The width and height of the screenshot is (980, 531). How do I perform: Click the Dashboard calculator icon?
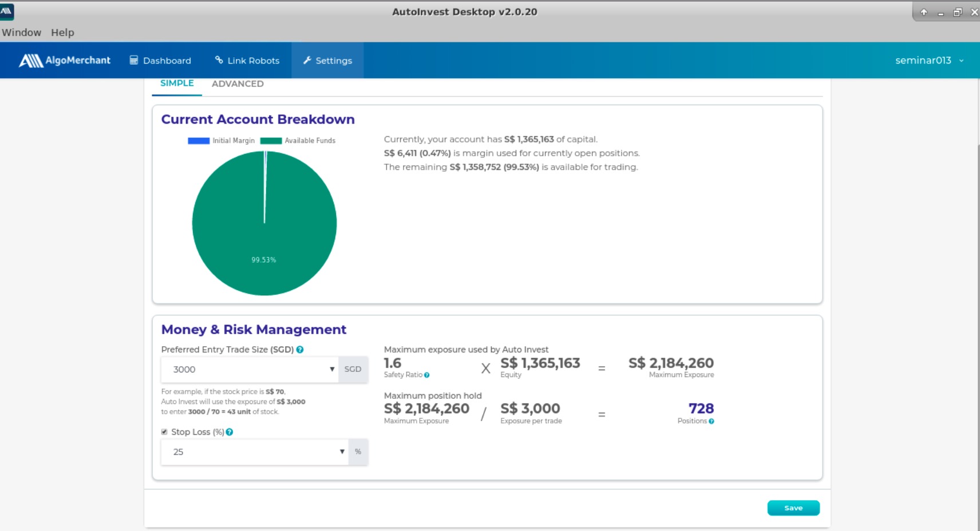pyautogui.click(x=134, y=60)
